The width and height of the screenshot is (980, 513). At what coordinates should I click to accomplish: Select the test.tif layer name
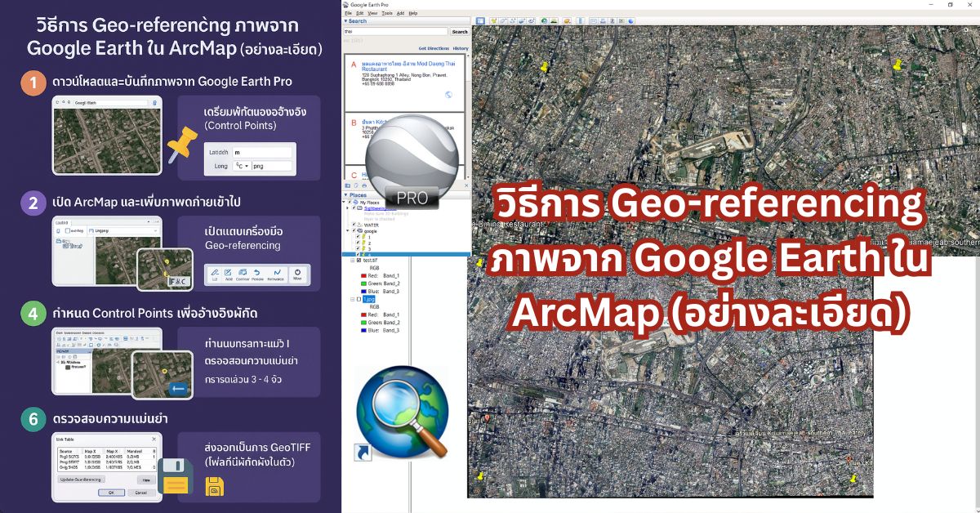point(371,261)
